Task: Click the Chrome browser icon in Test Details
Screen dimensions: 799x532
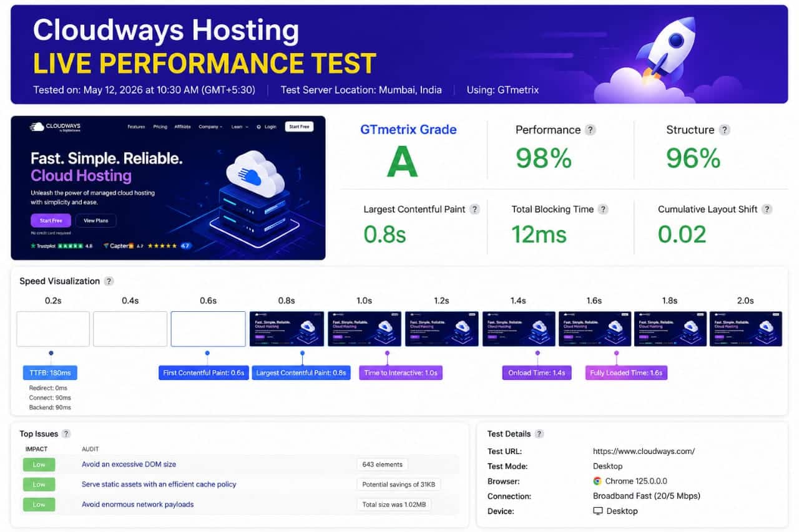Action: pyautogui.click(x=597, y=481)
